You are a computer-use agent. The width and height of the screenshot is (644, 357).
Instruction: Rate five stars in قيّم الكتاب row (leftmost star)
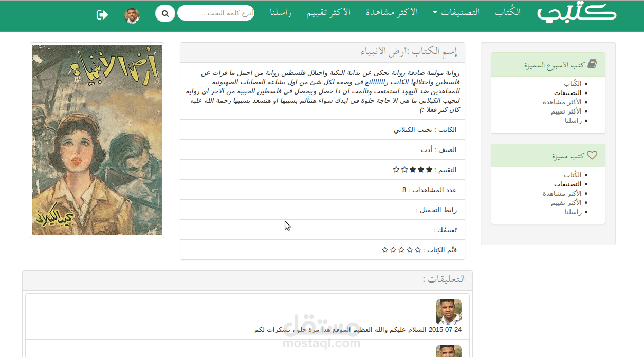coord(385,250)
